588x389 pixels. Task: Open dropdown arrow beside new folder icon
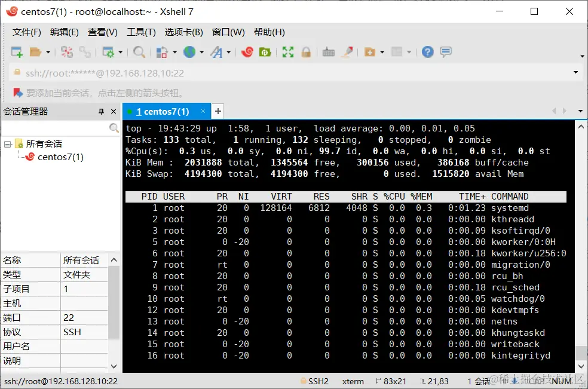coord(382,52)
